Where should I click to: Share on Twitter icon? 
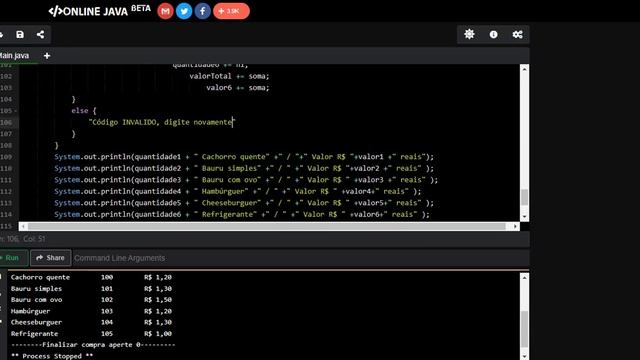tap(184, 11)
